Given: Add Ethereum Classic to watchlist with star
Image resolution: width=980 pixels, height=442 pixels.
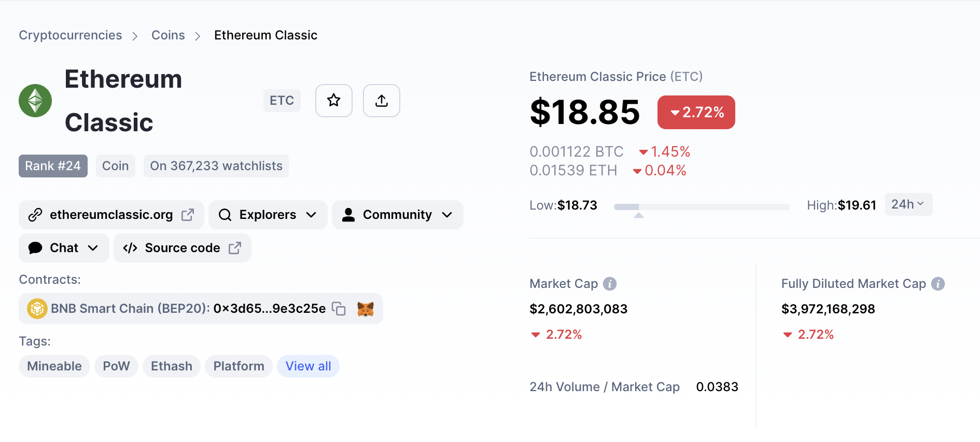Looking at the screenshot, I should tap(333, 101).
